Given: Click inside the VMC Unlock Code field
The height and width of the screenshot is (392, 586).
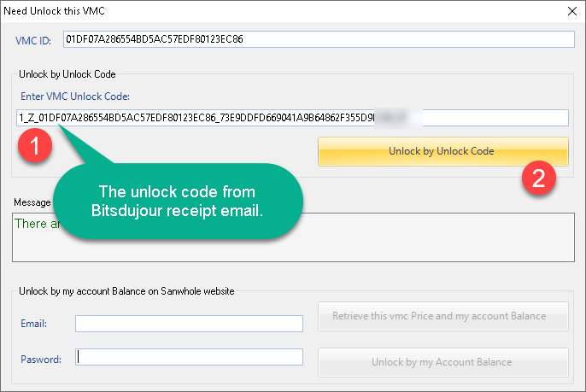Looking at the screenshot, I should (x=292, y=118).
